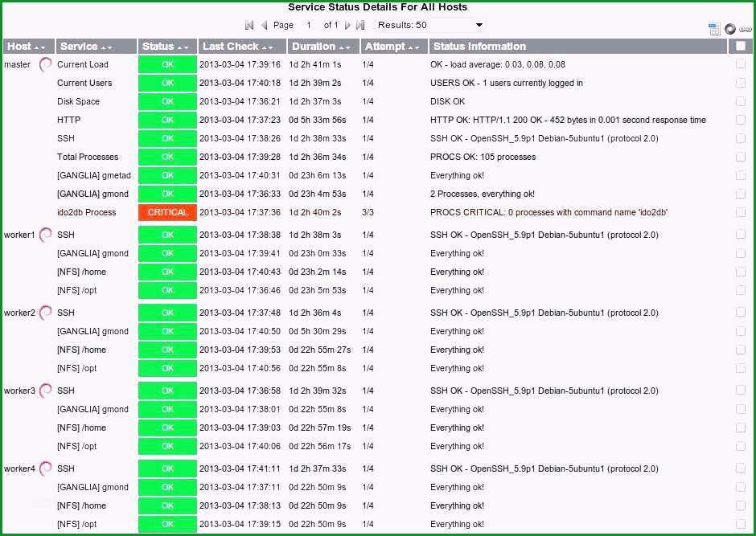Click the chain link icon at top right

click(x=746, y=30)
